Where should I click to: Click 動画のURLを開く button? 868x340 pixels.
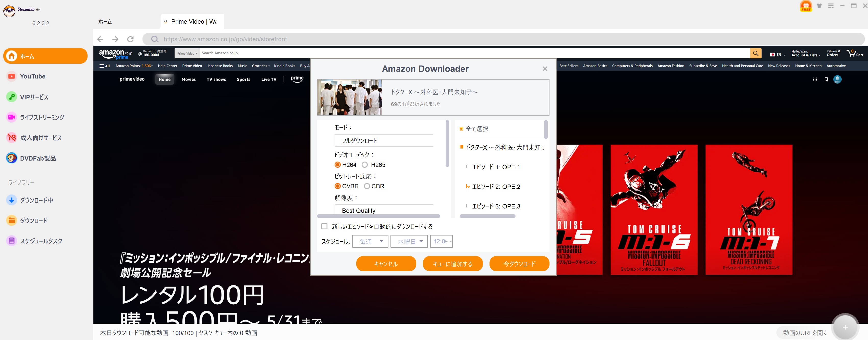tap(805, 333)
